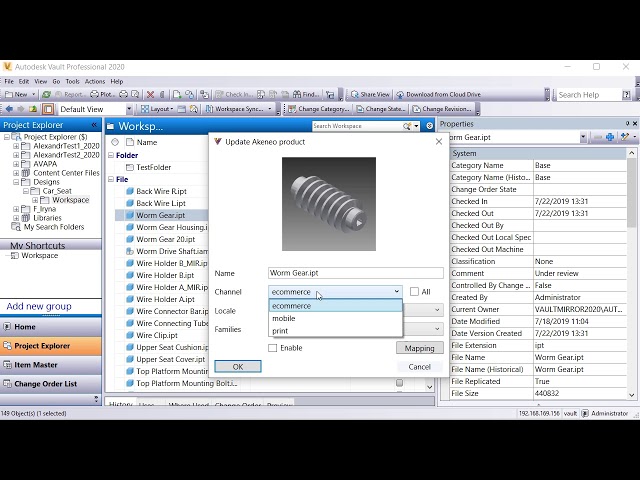Screen dimensions: 640x480
Task: Click Change State button
Action: coord(381,109)
